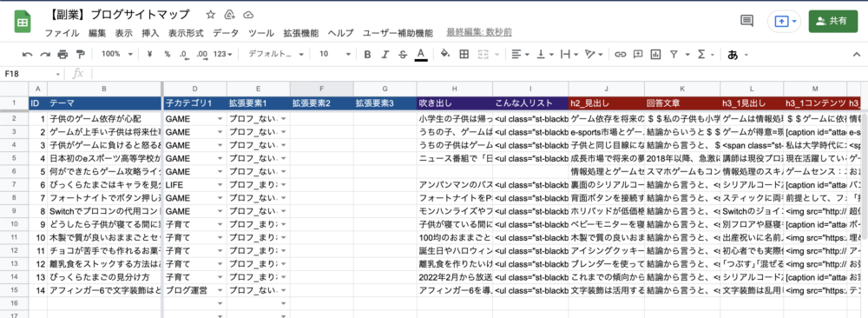
Task: Open the font family dropdown
Action: pyautogui.click(x=276, y=54)
